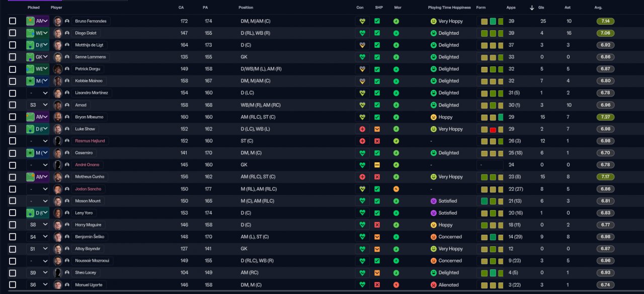Click the Apps column descending sort arrow
Image resolution: width=644 pixels, height=294 pixels.
coord(532,8)
